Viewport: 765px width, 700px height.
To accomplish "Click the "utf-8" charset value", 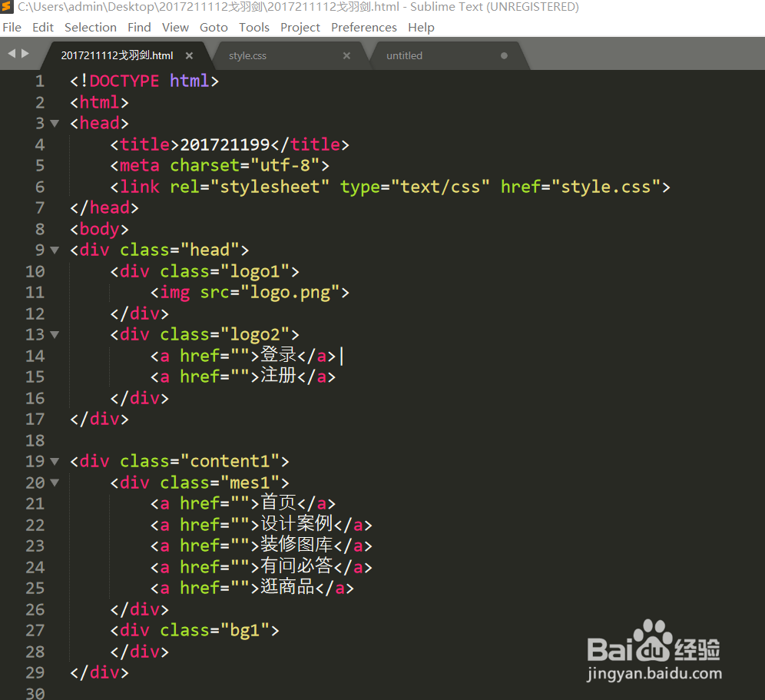I will (x=286, y=165).
